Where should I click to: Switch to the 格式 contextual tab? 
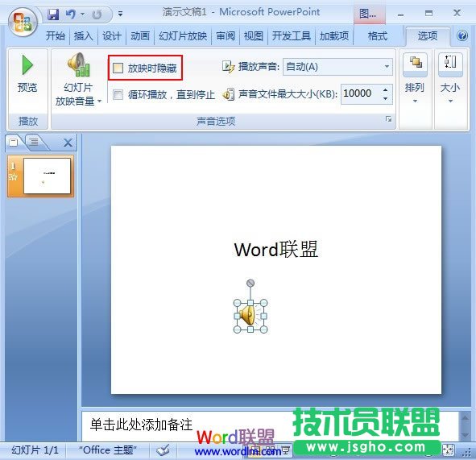[378, 36]
